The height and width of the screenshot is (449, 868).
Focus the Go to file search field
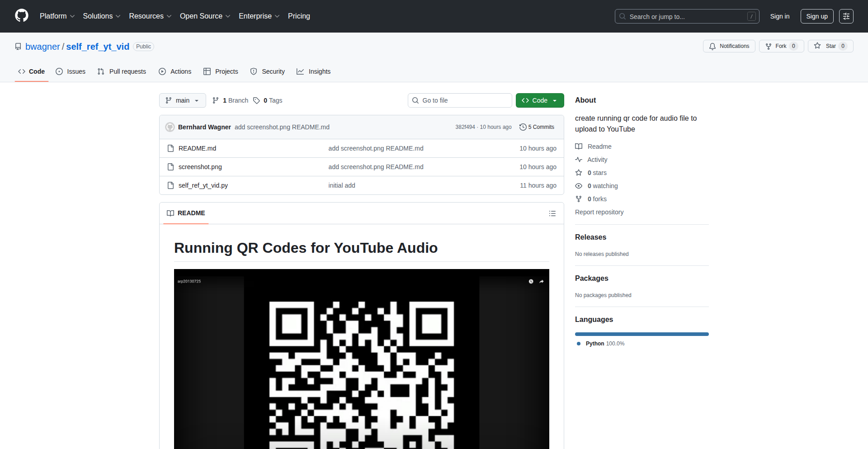459,100
